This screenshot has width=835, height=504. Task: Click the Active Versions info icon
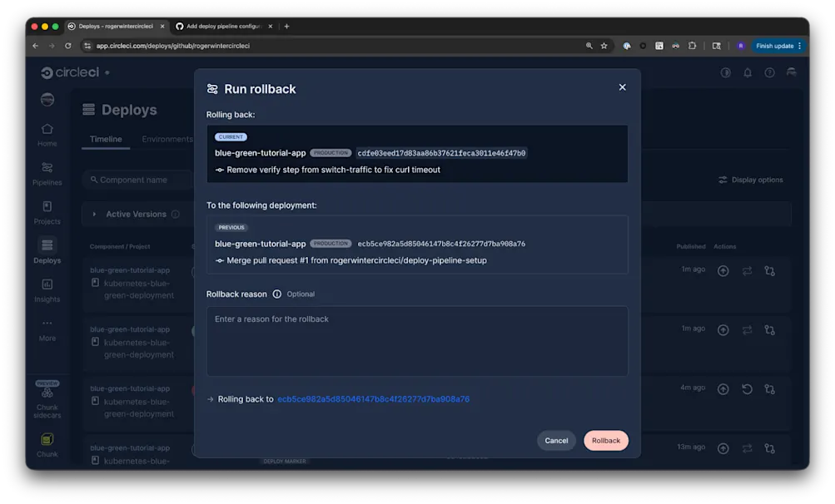click(175, 214)
